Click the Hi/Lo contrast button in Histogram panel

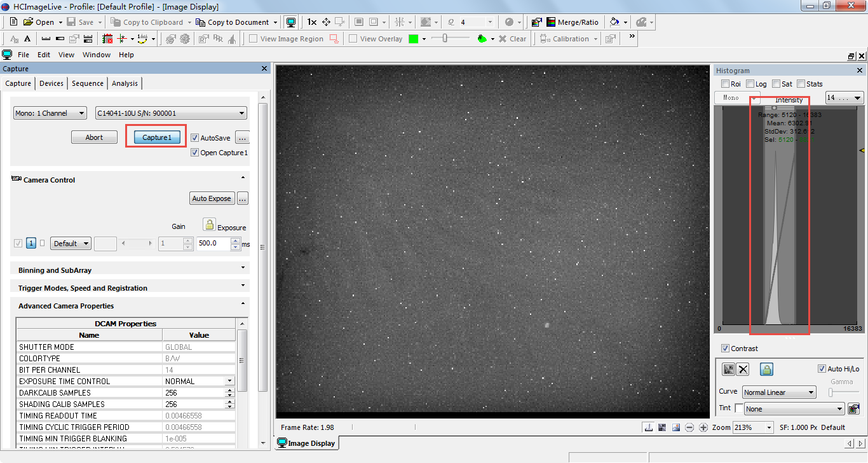[x=729, y=370]
